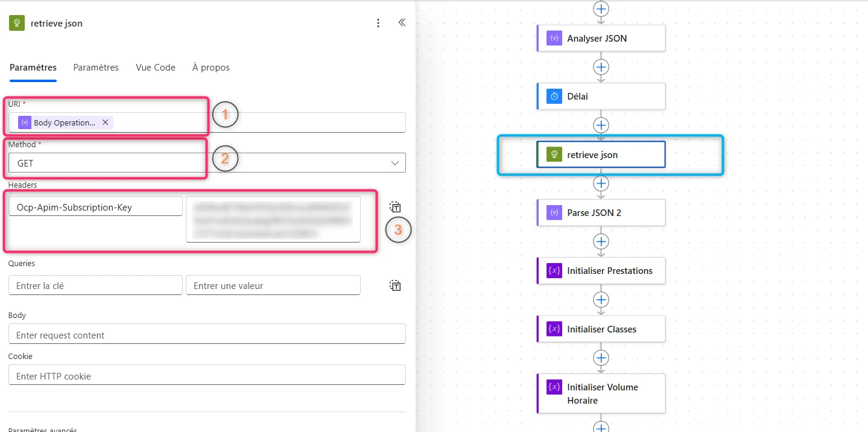Select the underlined active Paramètres tab
This screenshot has width=868, height=432.
[x=33, y=68]
